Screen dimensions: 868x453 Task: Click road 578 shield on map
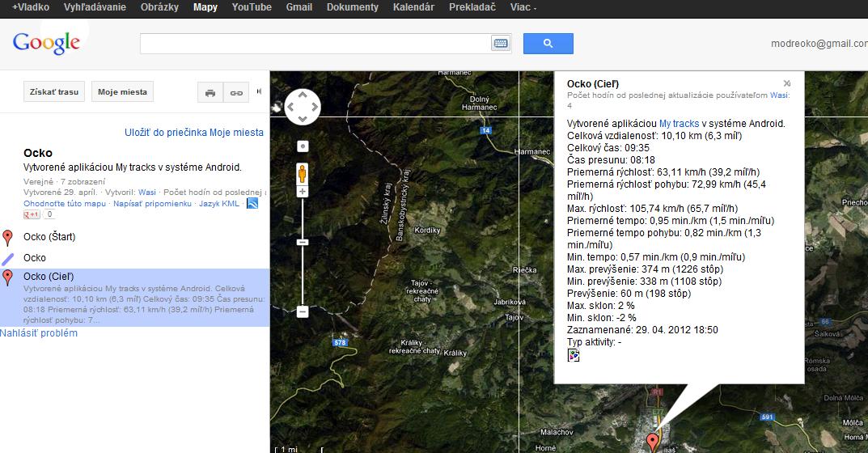(340, 342)
